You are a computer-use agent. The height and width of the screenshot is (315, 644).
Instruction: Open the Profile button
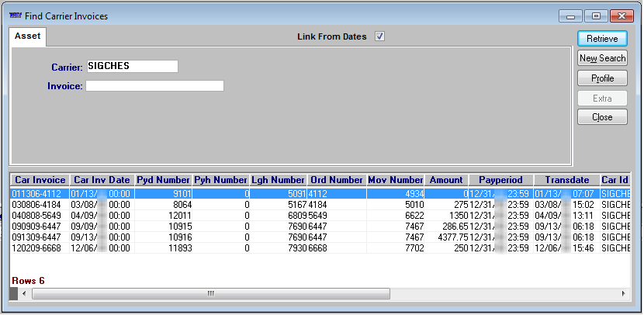coord(602,78)
